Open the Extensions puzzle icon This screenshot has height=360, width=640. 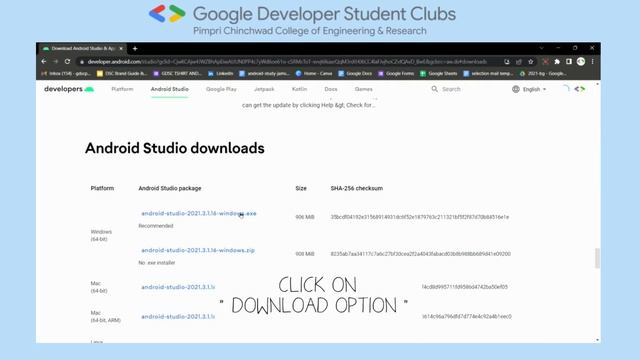coord(557,62)
